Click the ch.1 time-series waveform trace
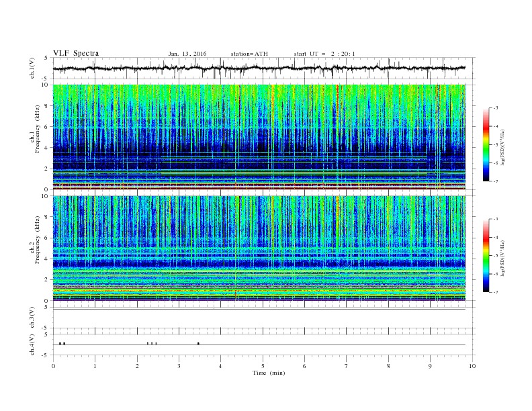Image resolution: width=532 pixels, height=411 pixels. 259,68
